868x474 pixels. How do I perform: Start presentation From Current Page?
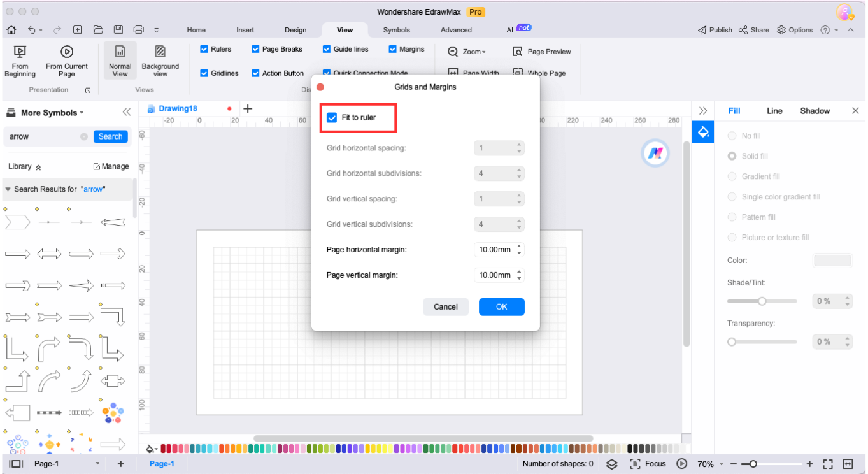[67, 61]
